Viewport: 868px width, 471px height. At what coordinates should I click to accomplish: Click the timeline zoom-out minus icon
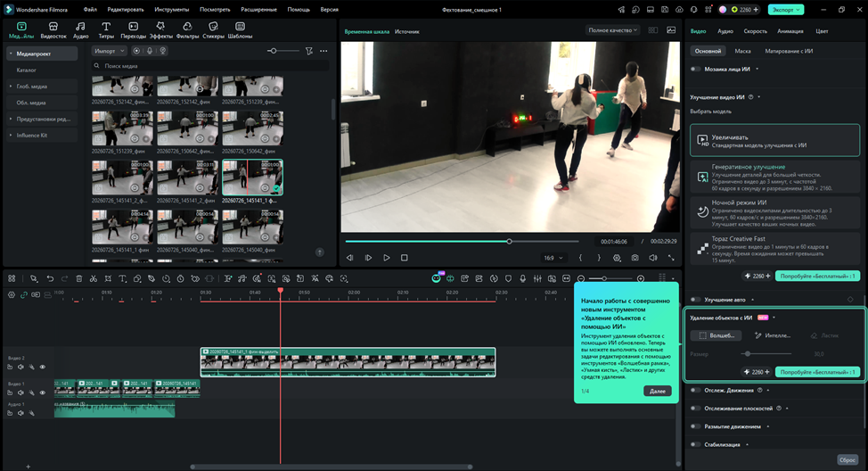point(581,278)
